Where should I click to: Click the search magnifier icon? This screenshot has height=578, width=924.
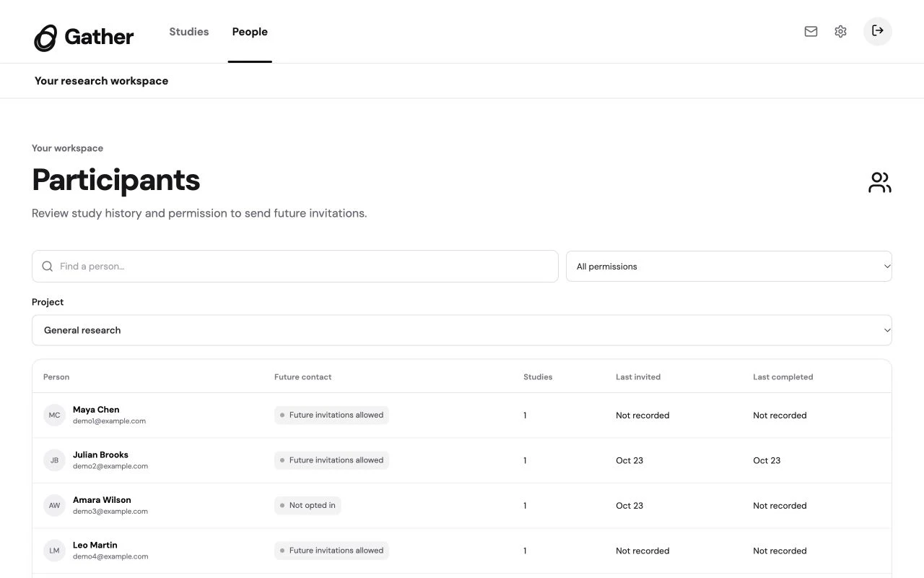click(x=48, y=266)
